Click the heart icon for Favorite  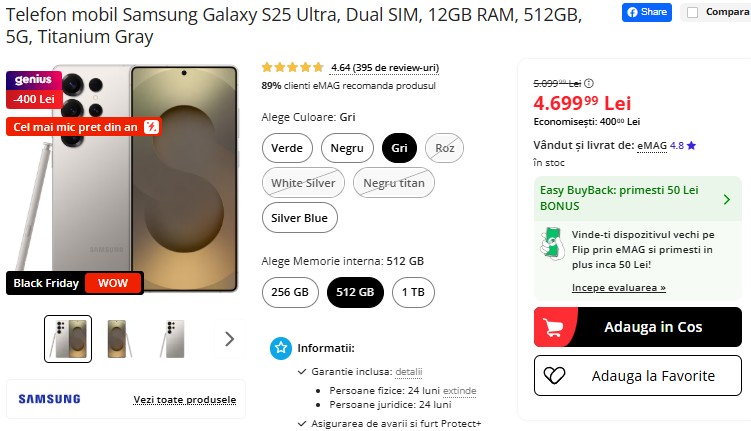[x=553, y=376]
